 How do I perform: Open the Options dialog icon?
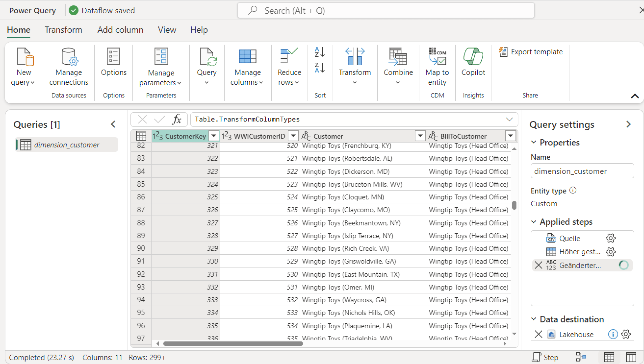[x=113, y=62]
